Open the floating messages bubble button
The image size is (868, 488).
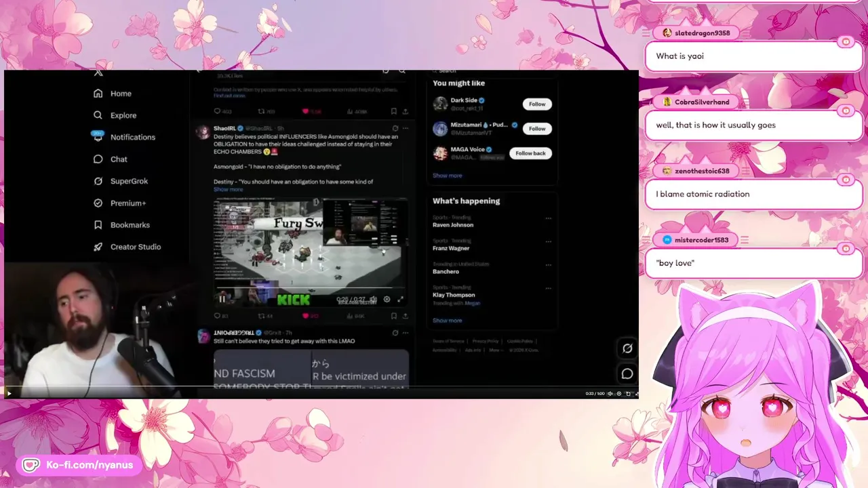[627, 373]
